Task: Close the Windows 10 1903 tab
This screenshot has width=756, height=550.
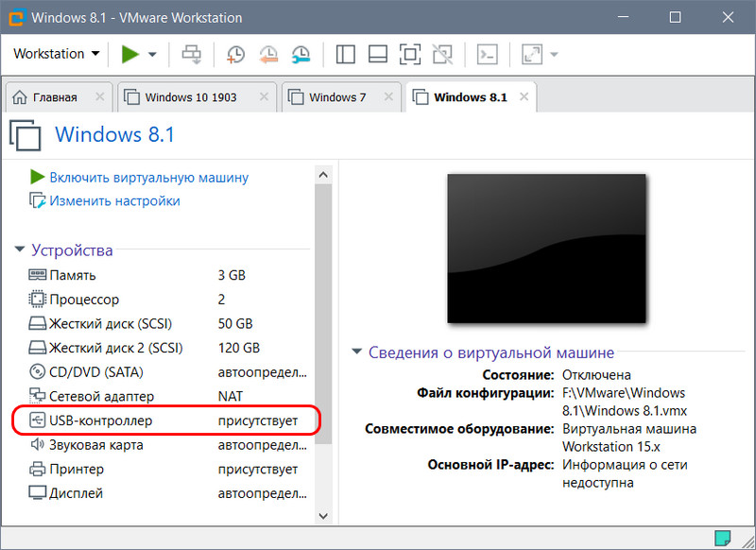Action: 264,97
